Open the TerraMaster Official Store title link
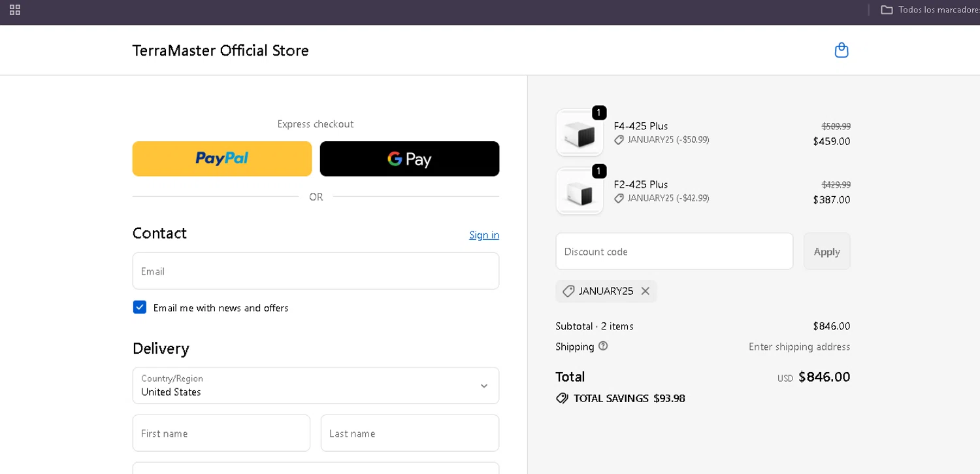The image size is (980, 474). click(x=221, y=50)
